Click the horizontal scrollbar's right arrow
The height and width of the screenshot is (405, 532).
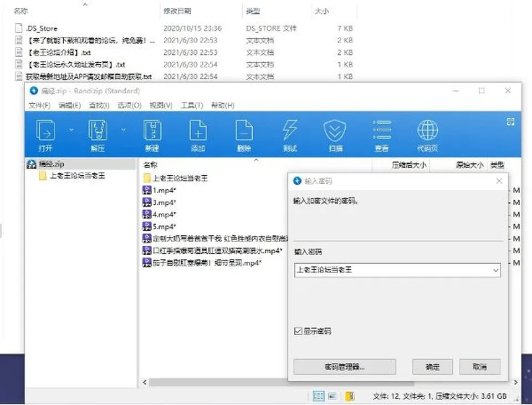pyautogui.click(x=515, y=382)
